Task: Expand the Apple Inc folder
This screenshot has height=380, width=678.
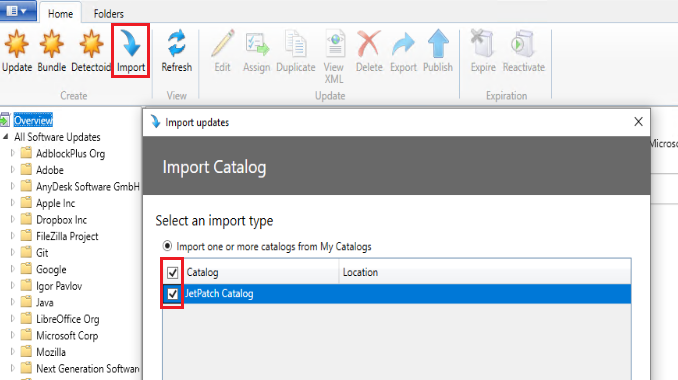Action: click(x=13, y=203)
